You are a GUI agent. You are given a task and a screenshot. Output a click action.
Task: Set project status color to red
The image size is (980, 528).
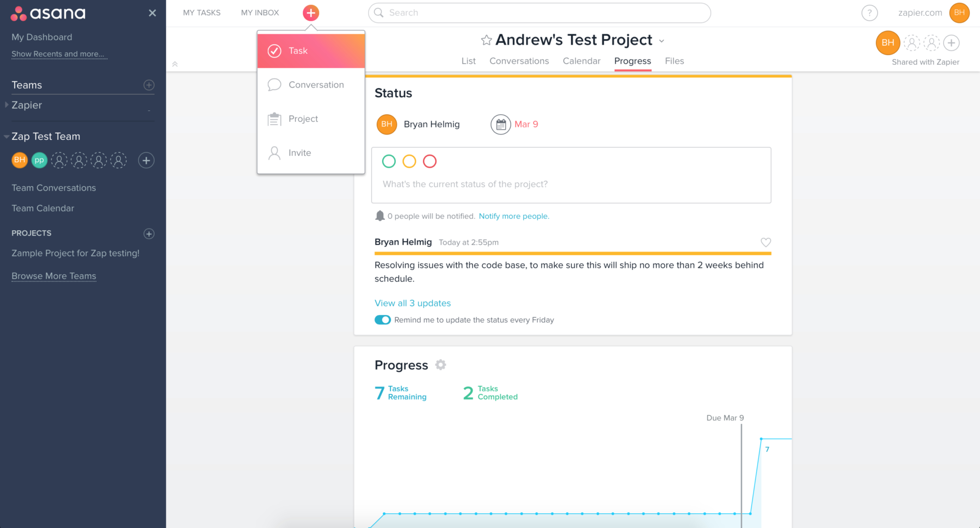(x=430, y=161)
